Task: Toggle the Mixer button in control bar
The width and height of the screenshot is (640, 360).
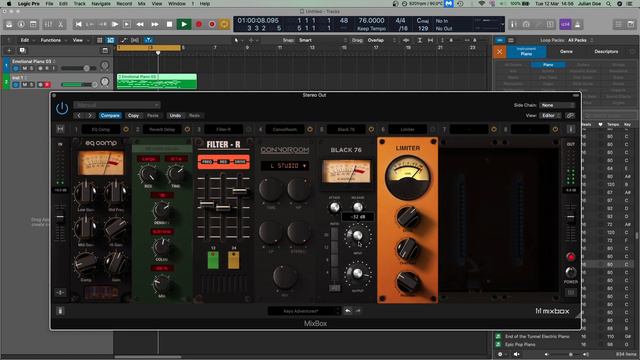Action: click(x=48, y=24)
